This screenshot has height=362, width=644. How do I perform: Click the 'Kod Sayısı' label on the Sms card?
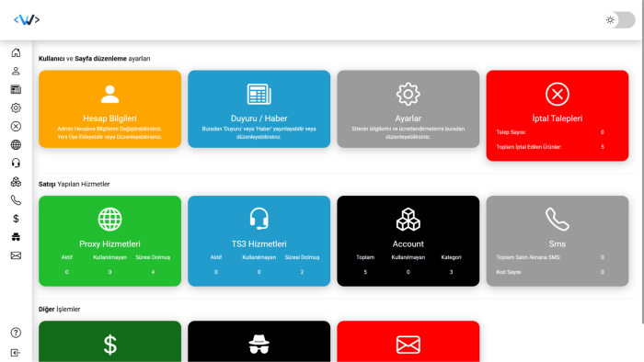pos(509,272)
